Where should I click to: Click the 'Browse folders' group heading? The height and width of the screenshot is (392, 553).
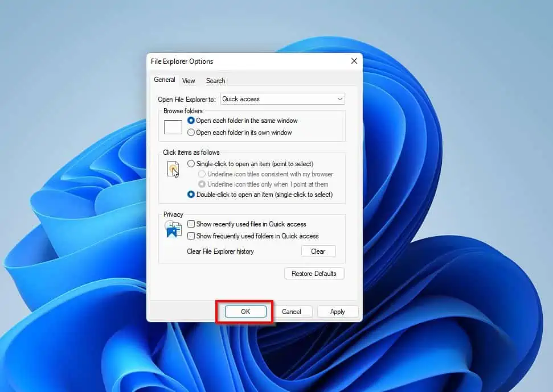coord(183,111)
